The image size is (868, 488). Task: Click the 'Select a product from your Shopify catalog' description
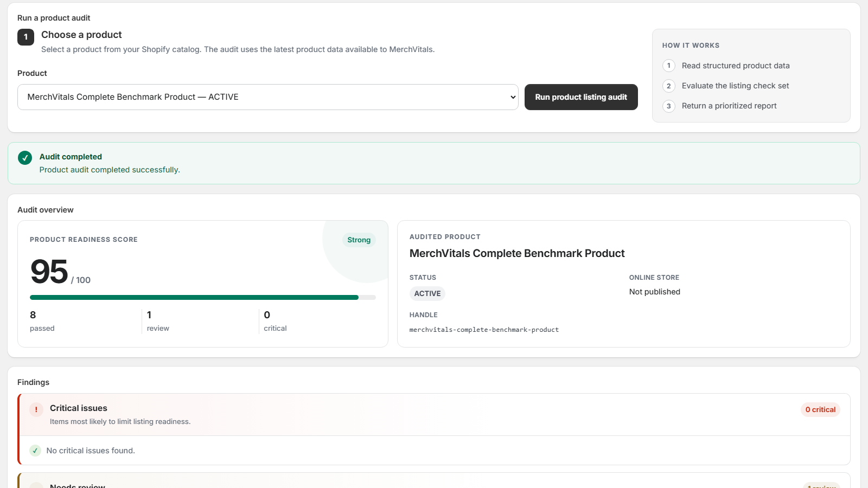[x=238, y=49]
